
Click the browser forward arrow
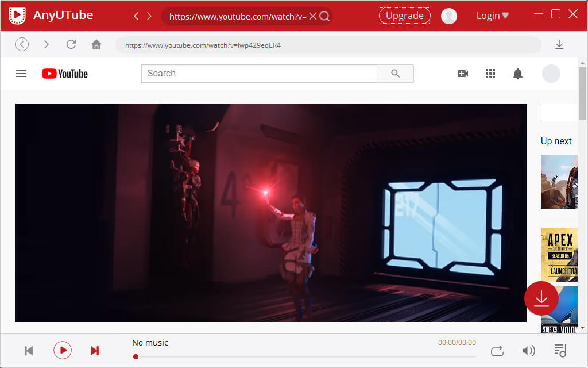pyautogui.click(x=46, y=44)
